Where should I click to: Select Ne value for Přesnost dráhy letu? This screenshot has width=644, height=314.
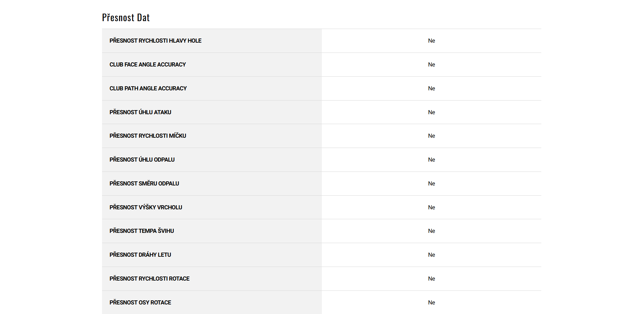click(x=431, y=255)
